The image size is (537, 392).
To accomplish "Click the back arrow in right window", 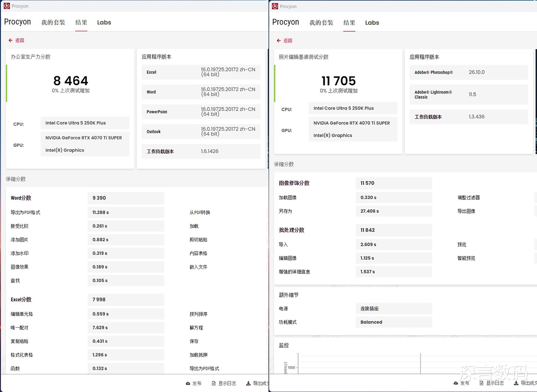I will tap(279, 41).
